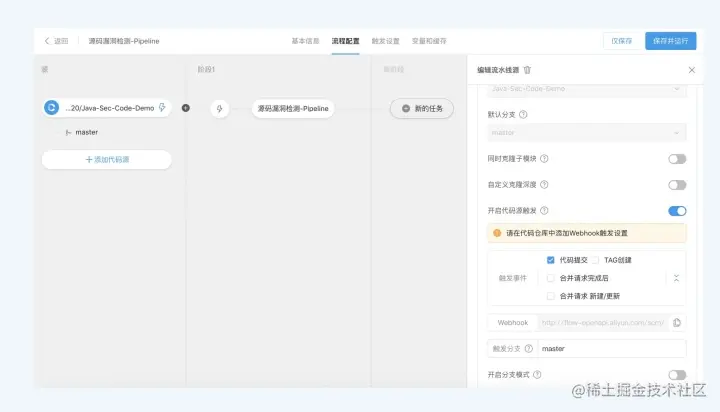Click the trash icon beside 编辑流水线源

click(527, 70)
